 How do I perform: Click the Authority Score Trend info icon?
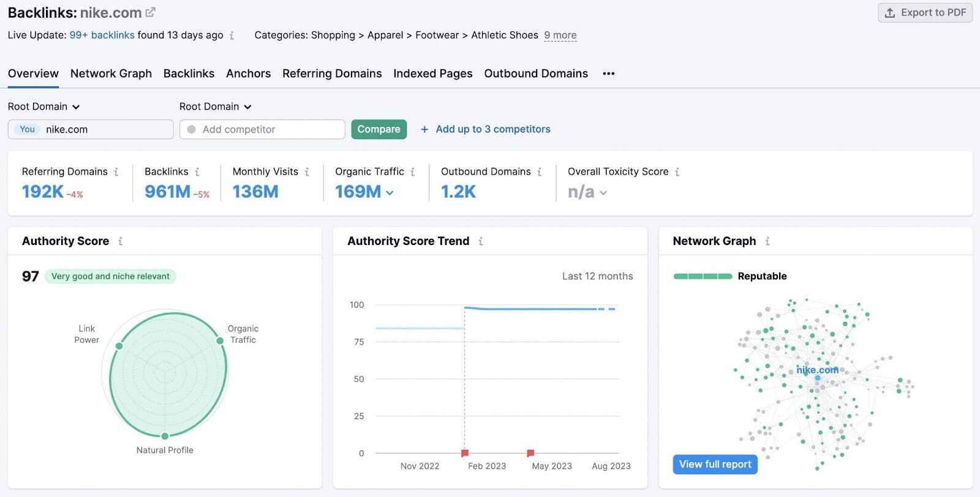click(480, 241)
